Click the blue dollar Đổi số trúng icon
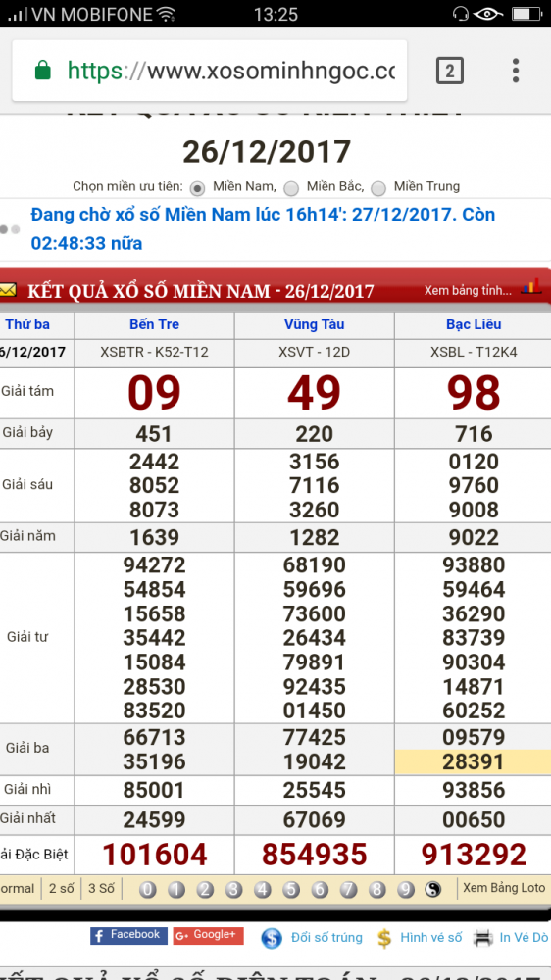551x980 pixels. coord(272,938)
